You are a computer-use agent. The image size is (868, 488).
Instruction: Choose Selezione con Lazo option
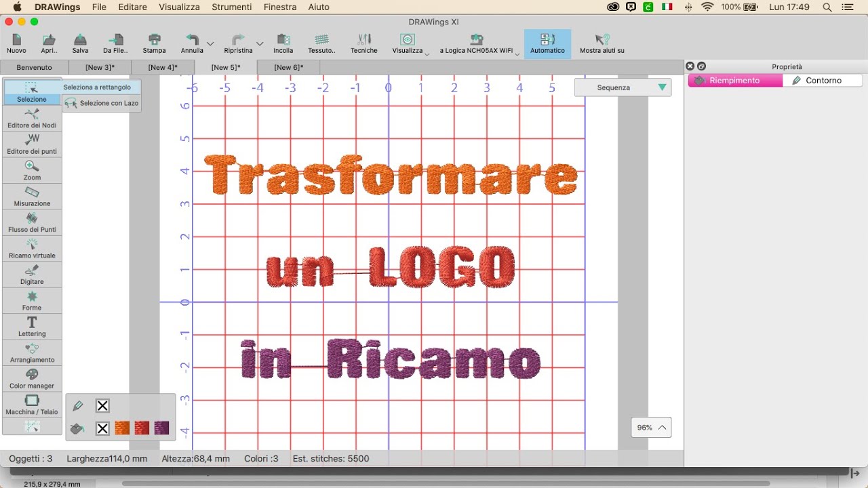[102, 103]
